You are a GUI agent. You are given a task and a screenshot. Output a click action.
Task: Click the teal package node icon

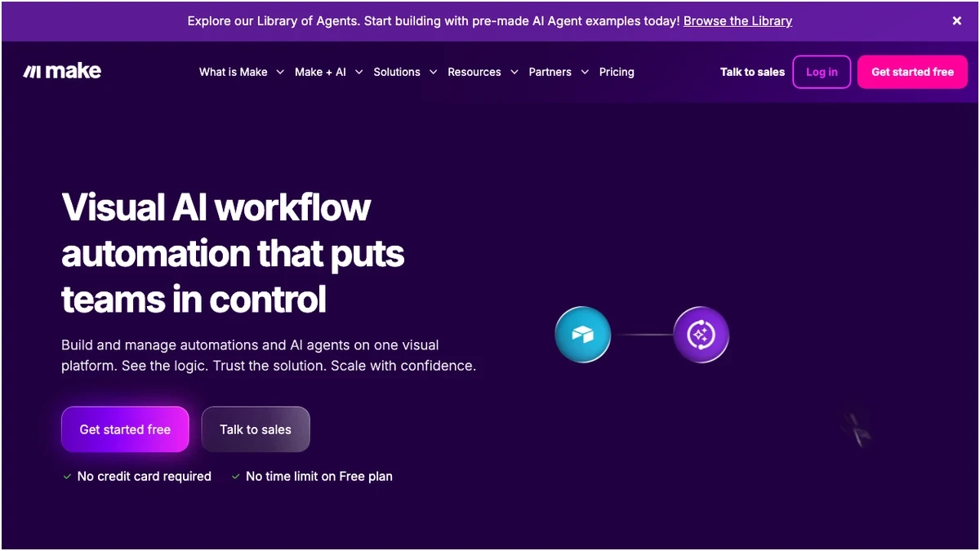pyautogui.click(x=582, y=334)
